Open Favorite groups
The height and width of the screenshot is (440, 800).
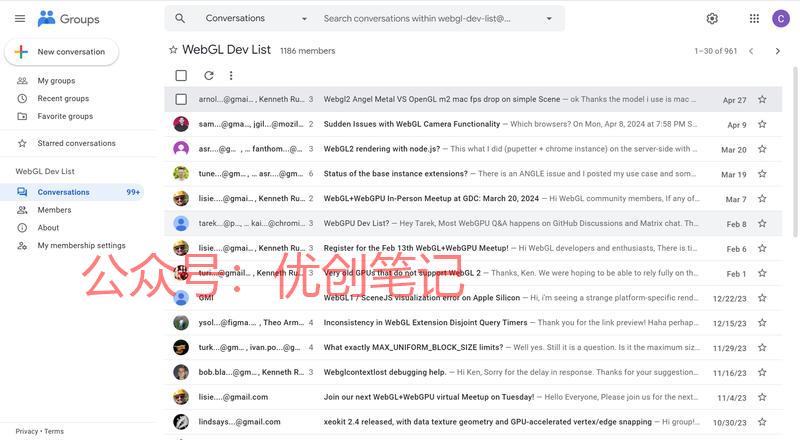(x=65, y=116)
